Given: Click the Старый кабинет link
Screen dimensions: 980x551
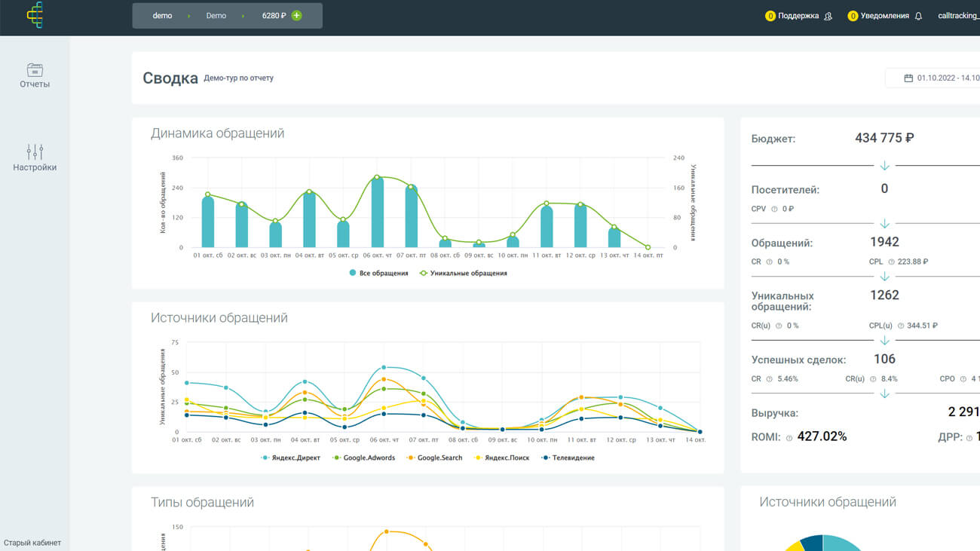Looking at the screenshot, I should pos(32,543).
